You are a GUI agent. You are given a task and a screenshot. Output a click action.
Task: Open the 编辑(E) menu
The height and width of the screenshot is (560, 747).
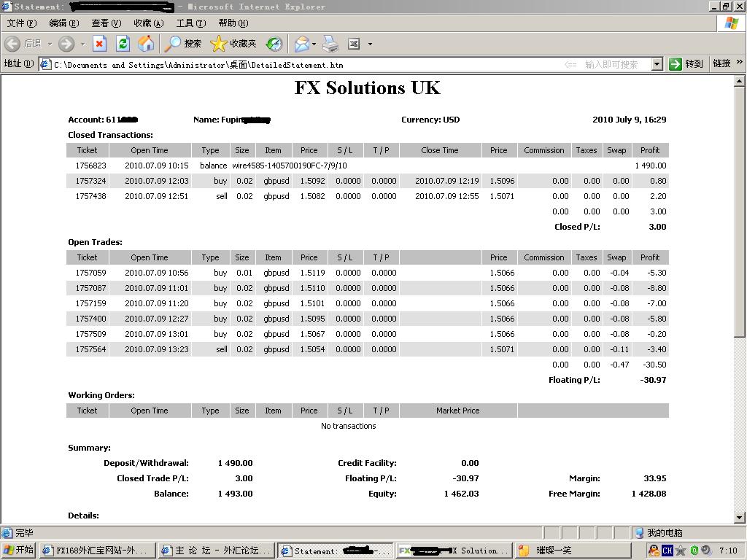(x=64, y=23)
